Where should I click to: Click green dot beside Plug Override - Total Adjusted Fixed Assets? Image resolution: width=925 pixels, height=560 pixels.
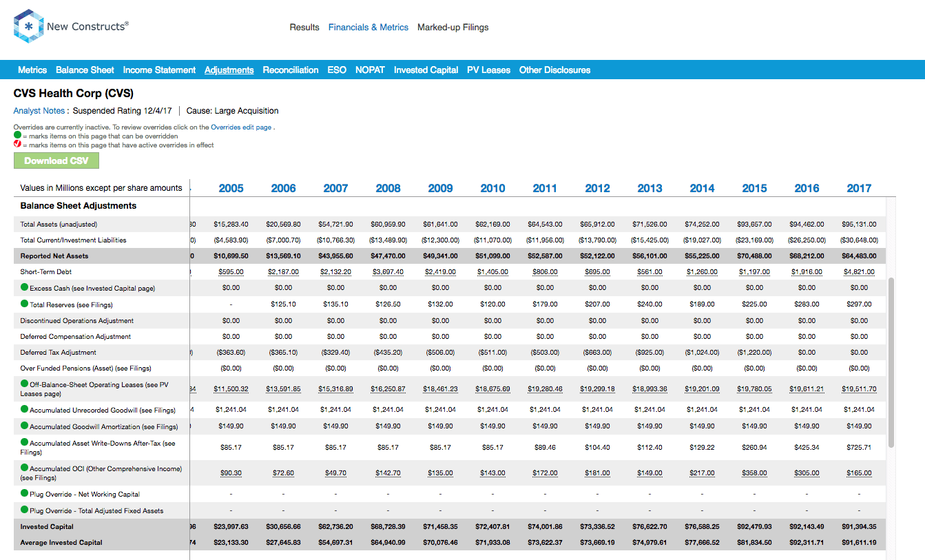(x=25, y=510)
